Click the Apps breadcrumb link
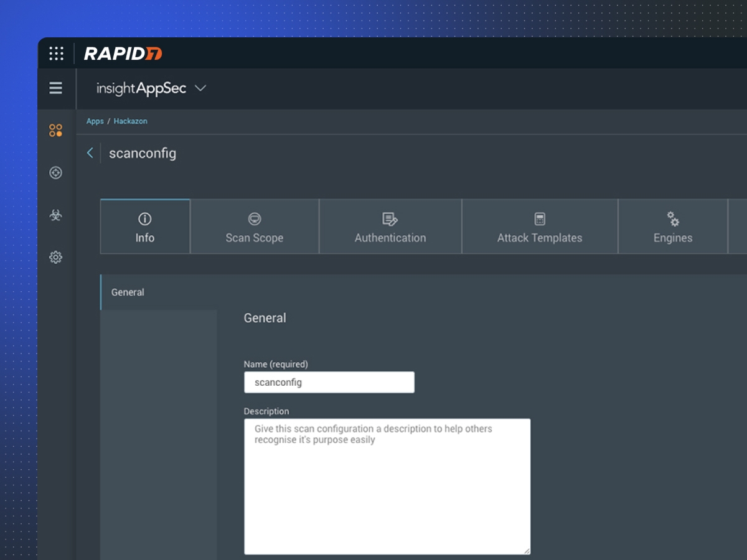Screen dimensions: 747x560 coord(95,121)
